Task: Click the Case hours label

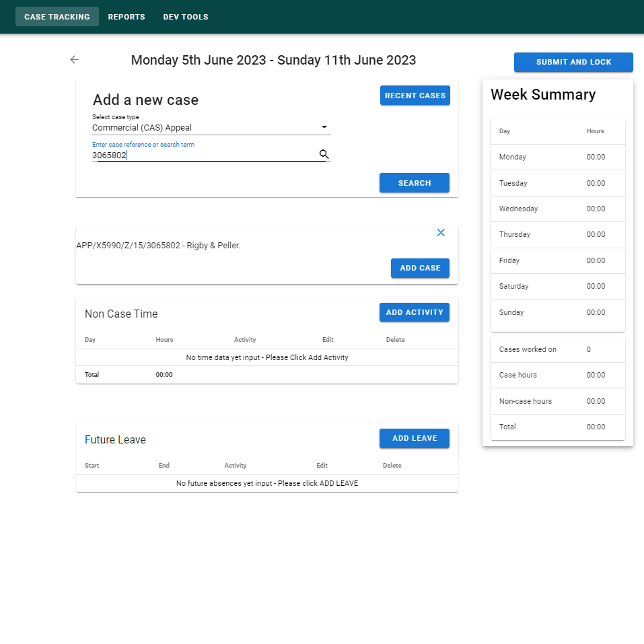Action: [518, 375]
